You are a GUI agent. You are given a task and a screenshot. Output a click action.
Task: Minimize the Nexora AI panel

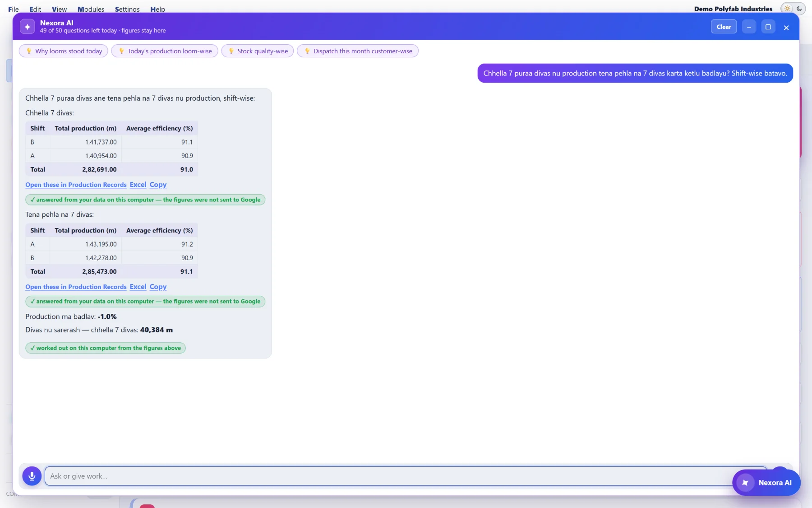click(x=749, y=27)
